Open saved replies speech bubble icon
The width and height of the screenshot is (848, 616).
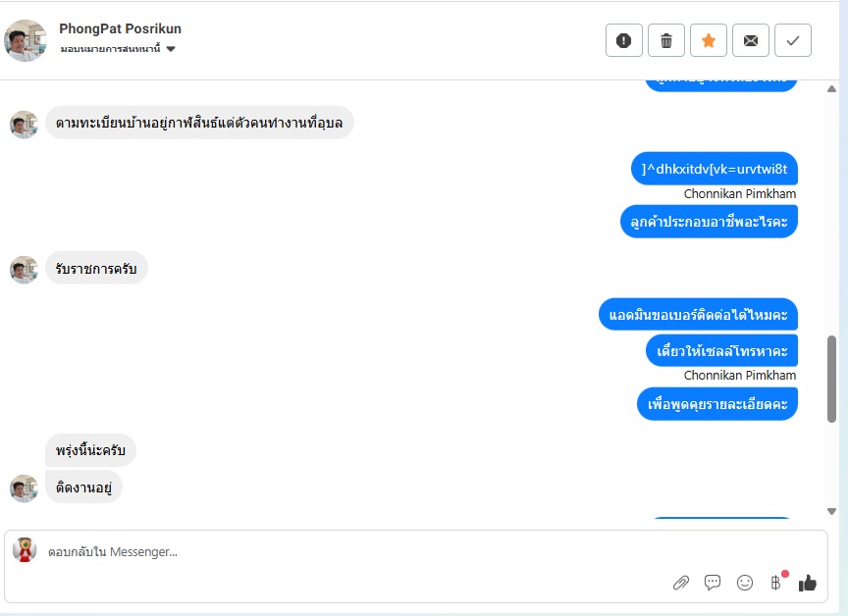coord(713,583)
